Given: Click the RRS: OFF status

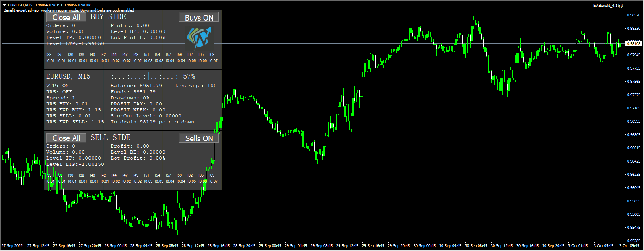Looking at the screenshot, I should tap(59, 92).
